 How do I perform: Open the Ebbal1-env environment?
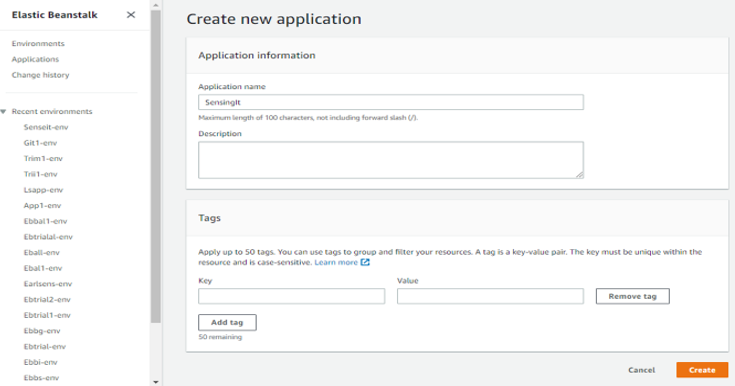point(45,221)
